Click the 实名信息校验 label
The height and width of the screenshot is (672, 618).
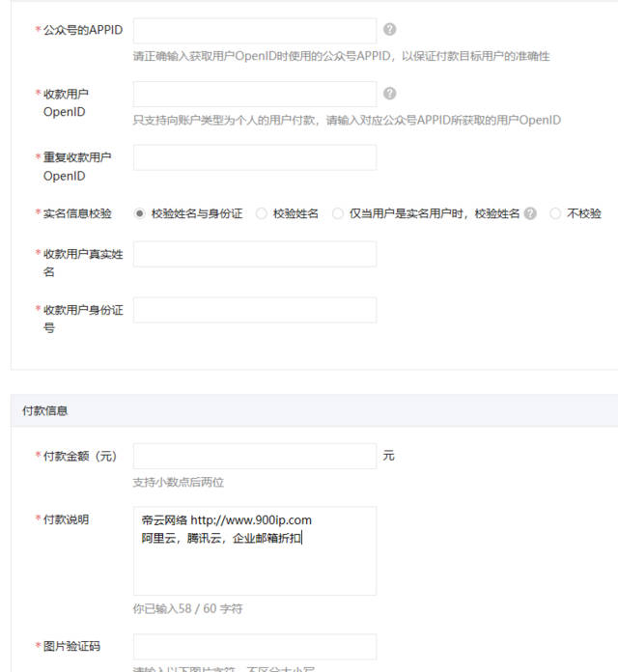pyautogui.click(x=77, y=213)
